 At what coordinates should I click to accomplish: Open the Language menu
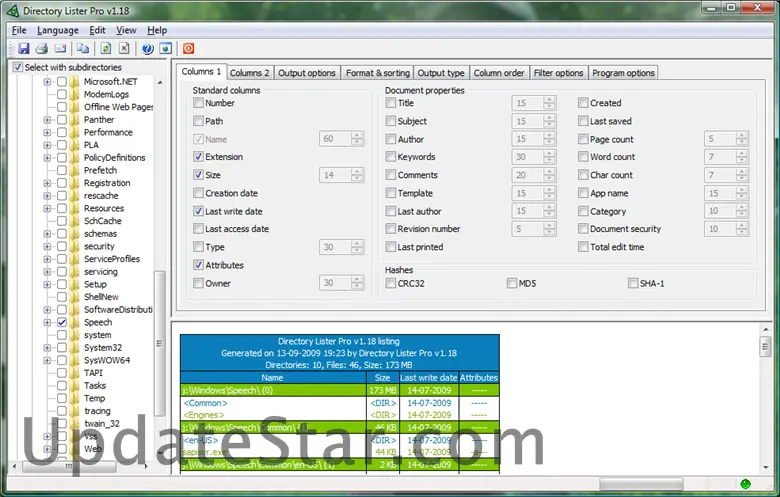[x=58, y=30]
